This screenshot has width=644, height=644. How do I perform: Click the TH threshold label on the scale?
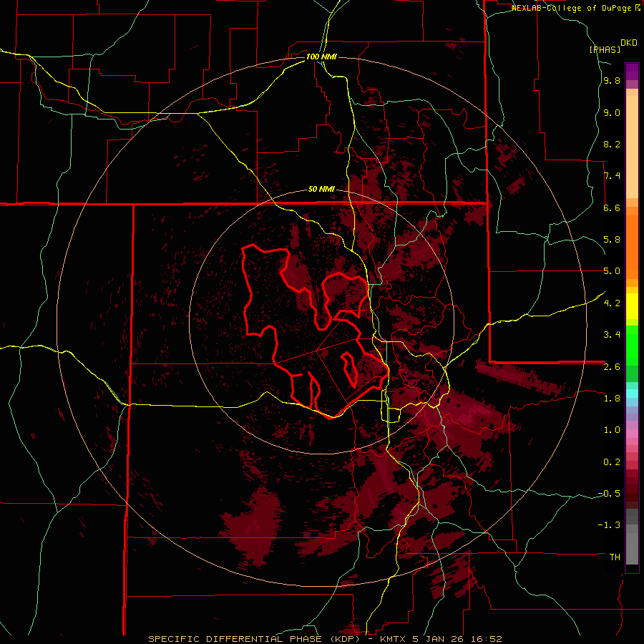(x=615, y=557)
